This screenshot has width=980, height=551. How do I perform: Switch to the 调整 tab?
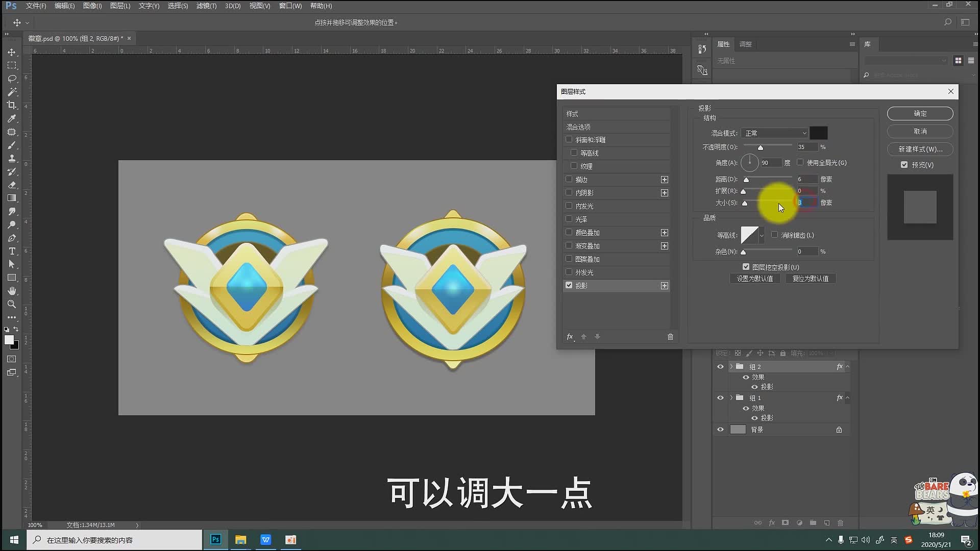(746, 44)
